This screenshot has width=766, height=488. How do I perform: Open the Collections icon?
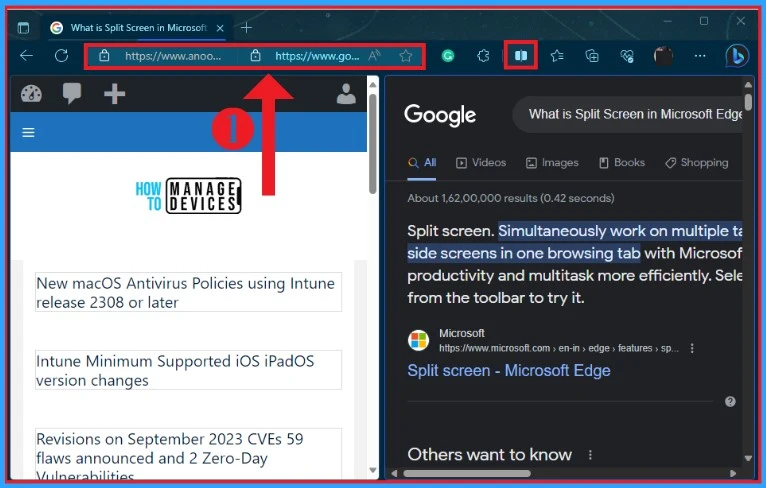[x=592, y=56]
